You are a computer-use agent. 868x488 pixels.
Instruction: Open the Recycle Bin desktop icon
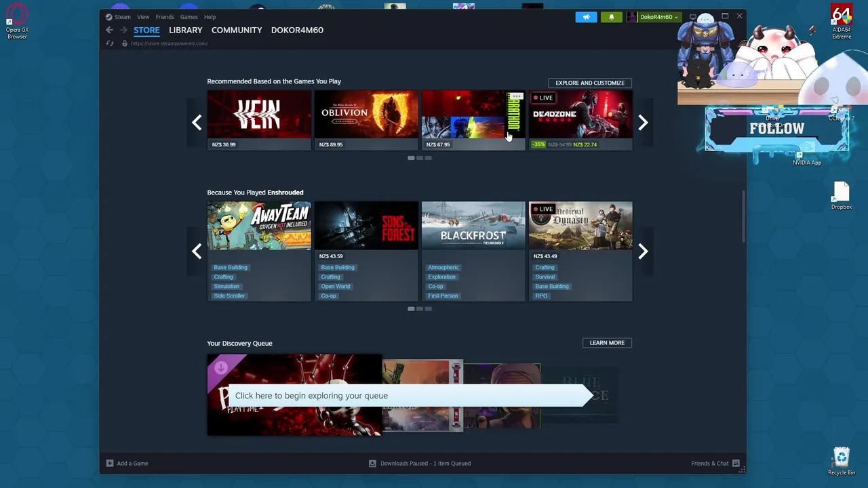coord(842,460)
